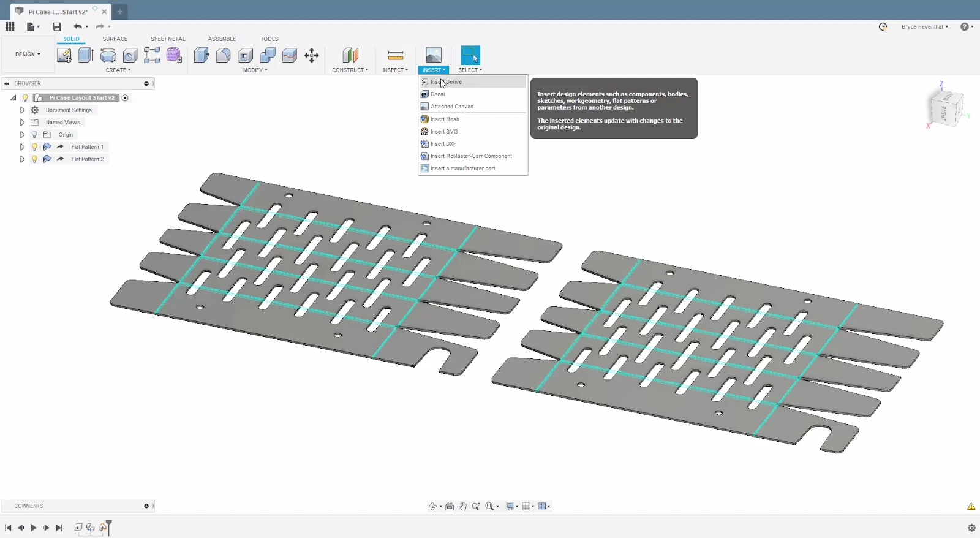
Task: Toggle the Flat Pattern:2 visibility bulb
Action: 34,159
